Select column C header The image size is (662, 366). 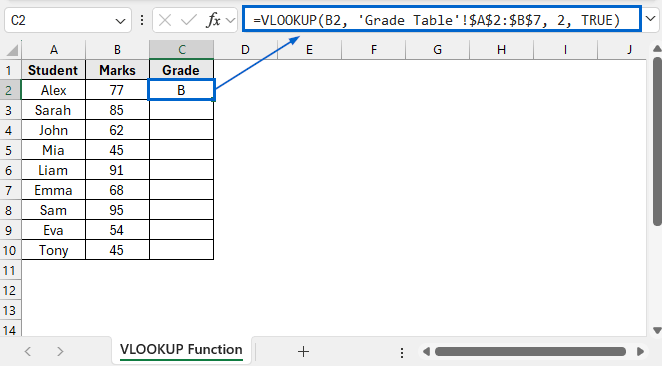(x=182, y=50)
